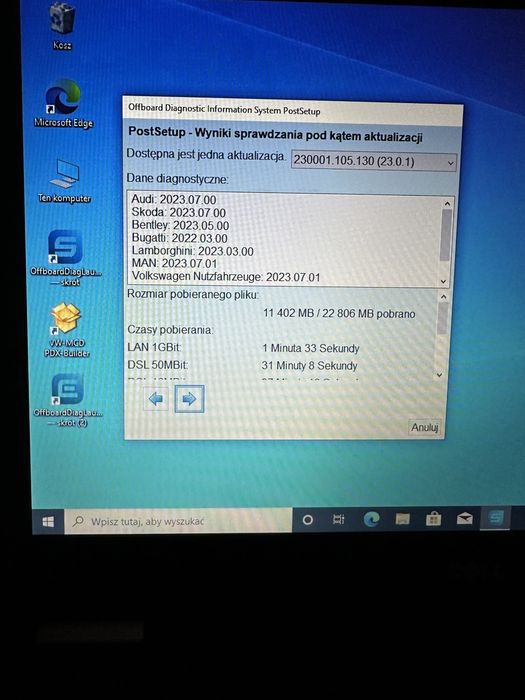This screenshot has width=525, height=700.
Task: Open the Microsoft Edge desktop shortcut
Action: point(63,104)
